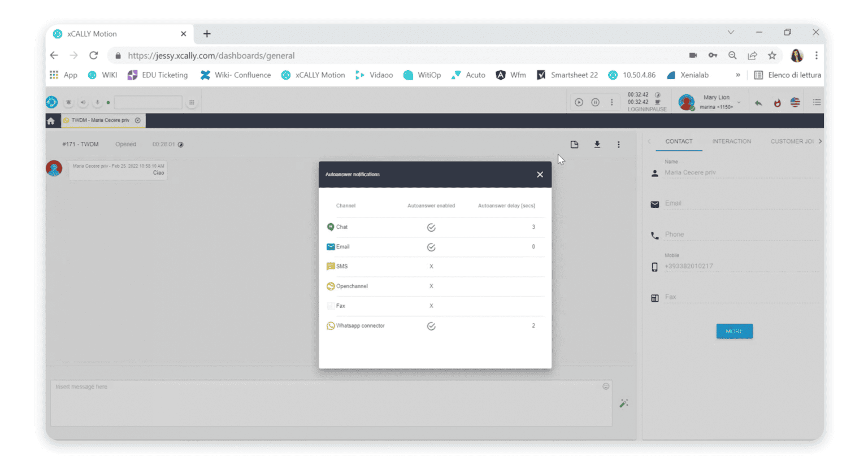Click the download interaction icon
This screenshot has height=465, width=868.
click(x=597, y=145)
